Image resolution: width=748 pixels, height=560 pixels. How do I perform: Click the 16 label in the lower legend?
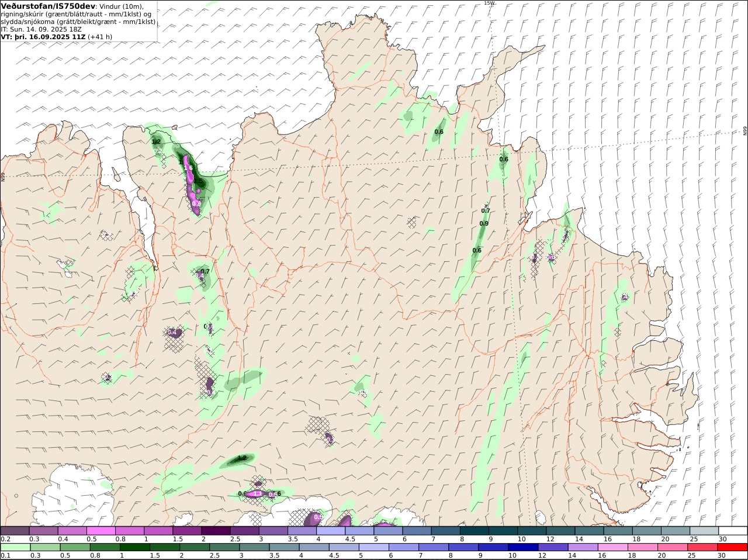coord(602,556)
